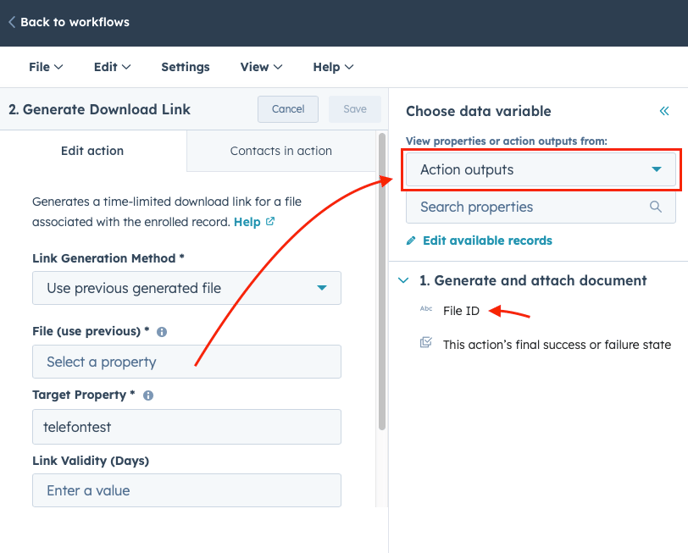This screenshot has height=553, width=688.
Task: Collapse the Generate and attach document section
Action: tap(404, 281)
